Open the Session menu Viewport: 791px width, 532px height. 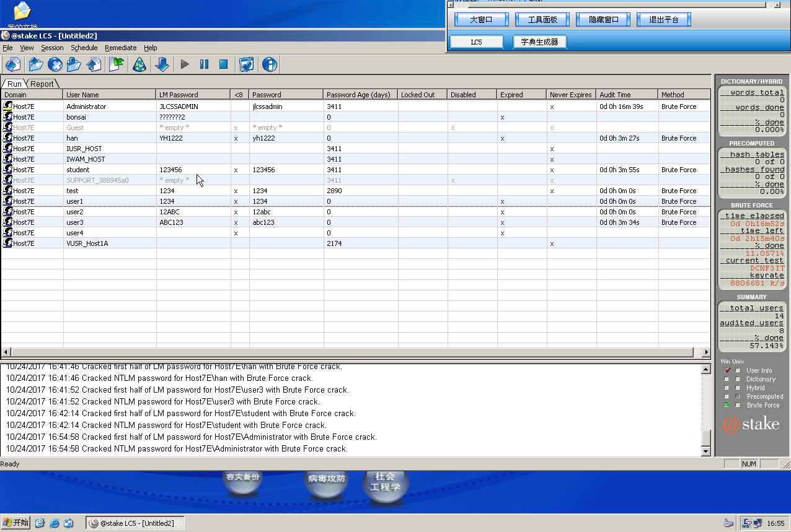coord(52,48)
